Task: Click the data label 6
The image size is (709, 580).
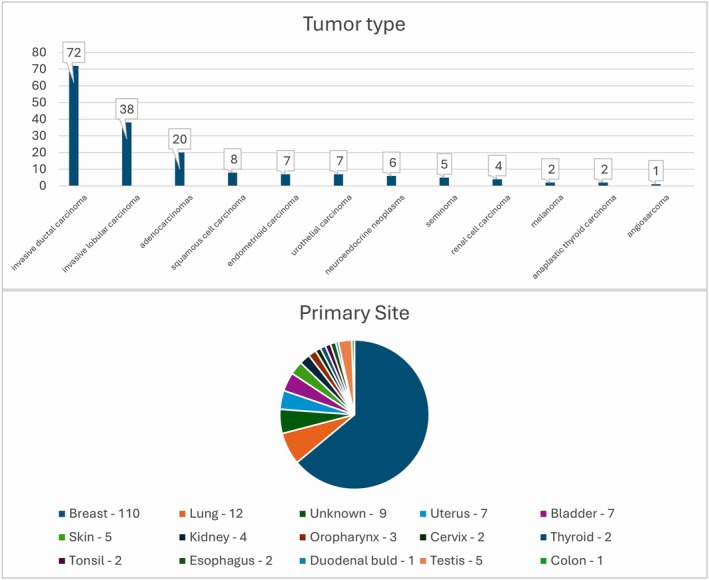Action: coord(392,163)
